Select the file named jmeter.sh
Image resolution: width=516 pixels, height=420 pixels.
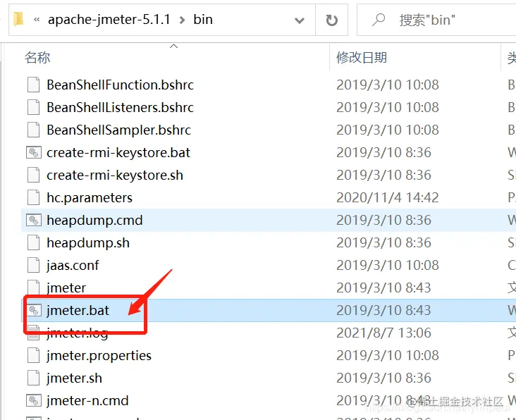(75, 378)
